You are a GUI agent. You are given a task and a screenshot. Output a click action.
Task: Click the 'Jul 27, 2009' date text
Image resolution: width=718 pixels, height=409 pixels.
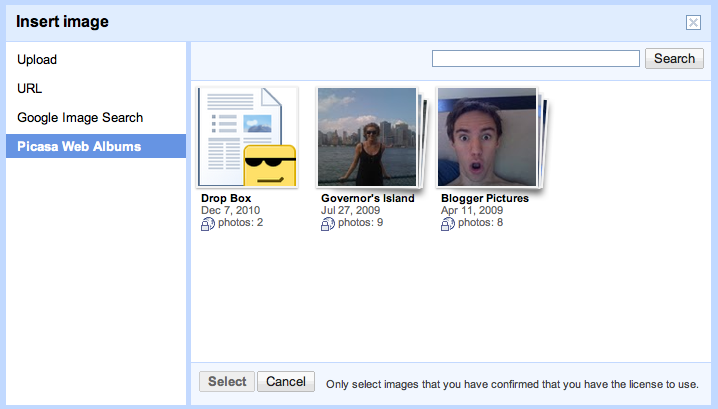(x=350, y=210)
